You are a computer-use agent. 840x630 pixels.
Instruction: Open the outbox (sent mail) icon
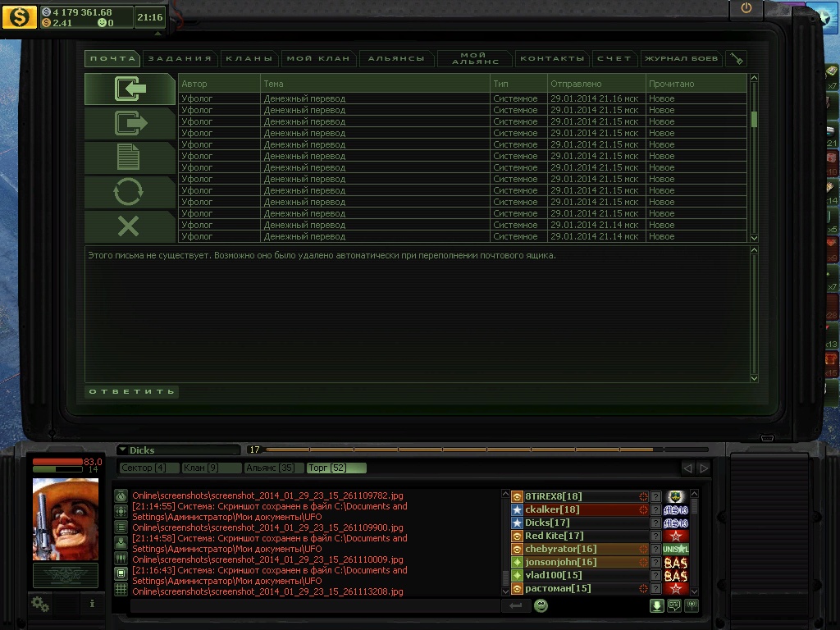click(130, 123)
